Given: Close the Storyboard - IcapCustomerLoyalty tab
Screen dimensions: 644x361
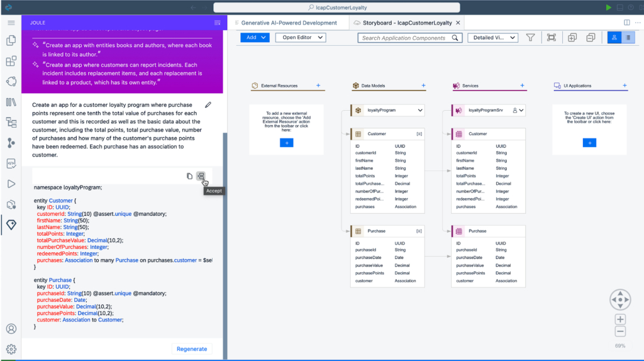Looking at the screenshot, I should 458,23.
